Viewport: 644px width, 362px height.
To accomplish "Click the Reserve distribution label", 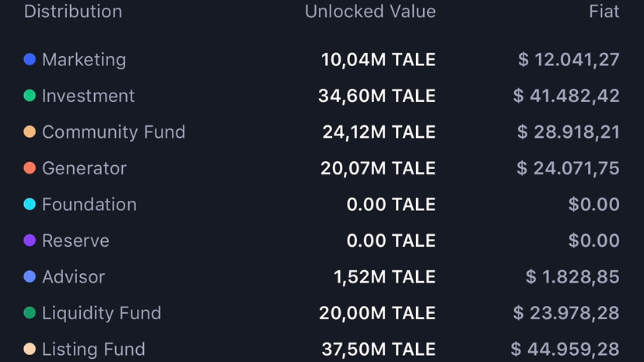I will tap(75, 241).
